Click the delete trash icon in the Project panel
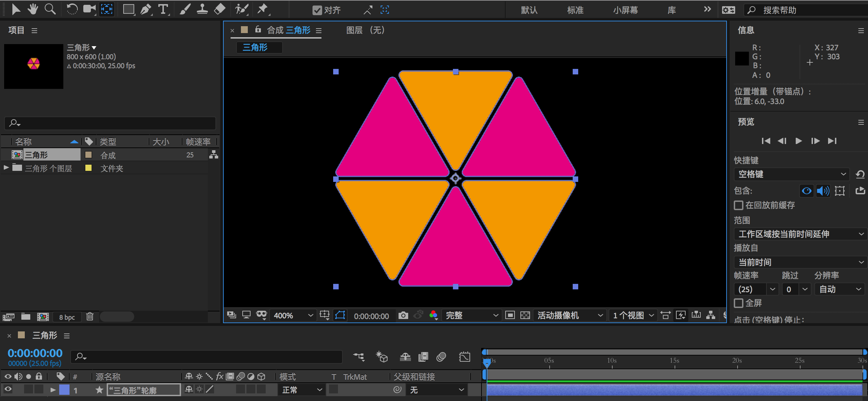This screenshot has width=868, height=401. [90, 317]
